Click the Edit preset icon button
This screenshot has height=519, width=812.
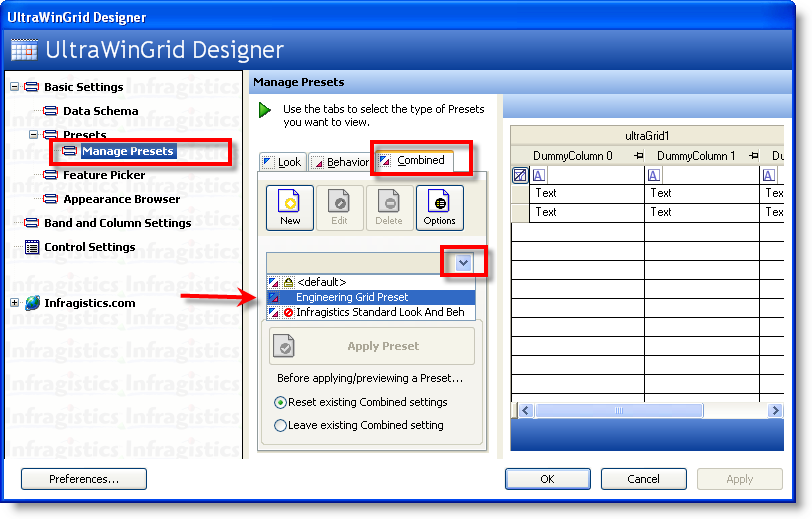coord(339,208)
